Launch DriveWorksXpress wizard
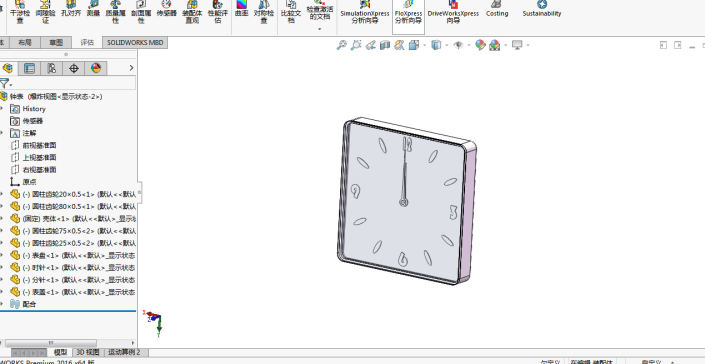 (453, 12)
